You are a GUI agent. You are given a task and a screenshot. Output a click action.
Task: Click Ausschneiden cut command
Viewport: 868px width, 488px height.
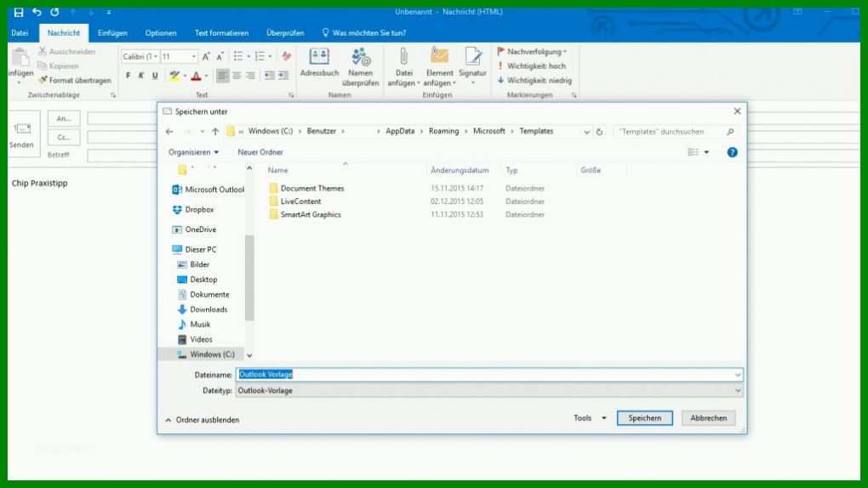pyautogui.click(x=67, y=52)
